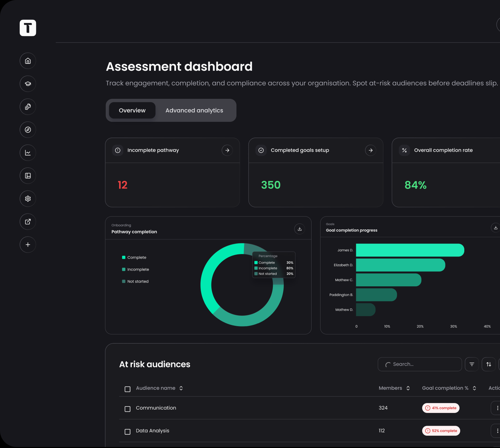Open the documents copy sidebar icon
The height and width of the screenshot is (448, 500).
[x=28, y=107]
